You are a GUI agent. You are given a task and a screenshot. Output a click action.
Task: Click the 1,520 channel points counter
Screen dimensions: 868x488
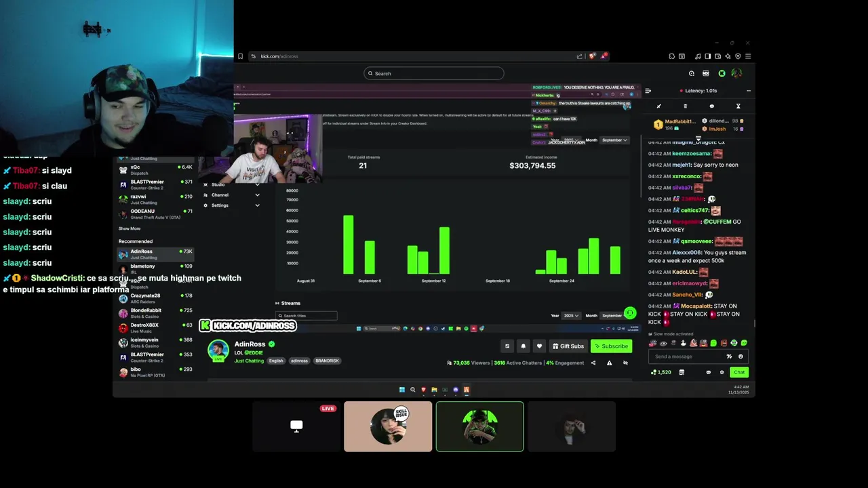[x=660, y=372]
